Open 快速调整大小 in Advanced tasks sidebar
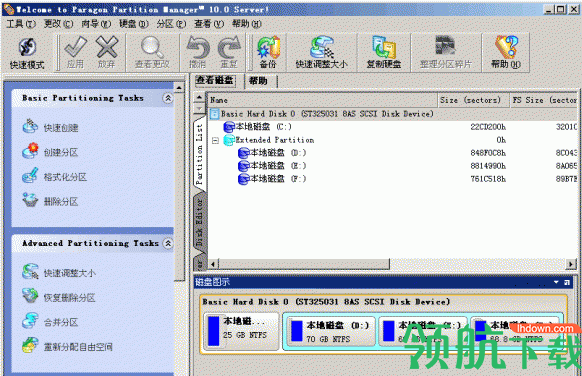The image size is (582, 376). coord(59,273)
